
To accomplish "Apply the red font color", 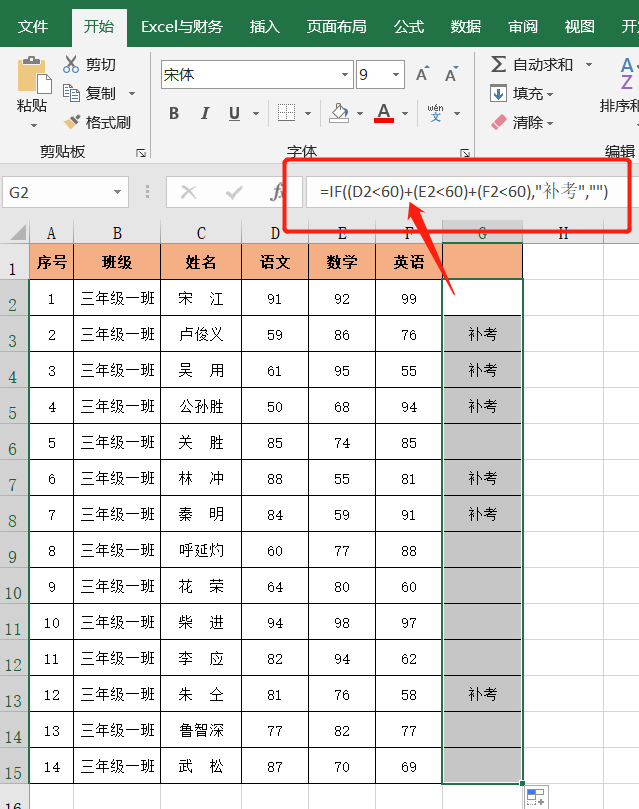I will (384, 113).
